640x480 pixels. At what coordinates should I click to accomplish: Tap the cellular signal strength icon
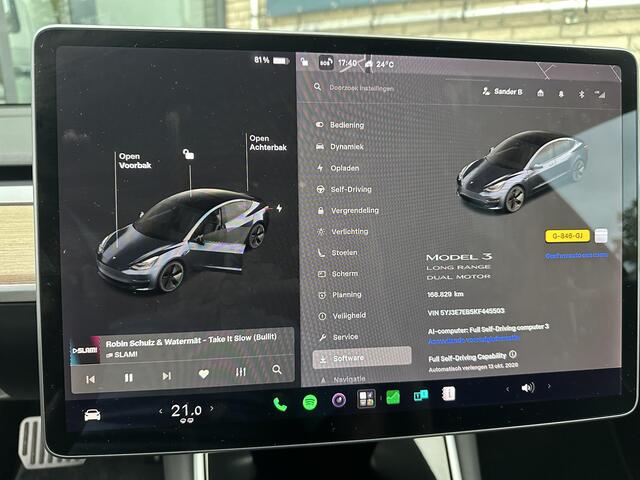[600, 95]
